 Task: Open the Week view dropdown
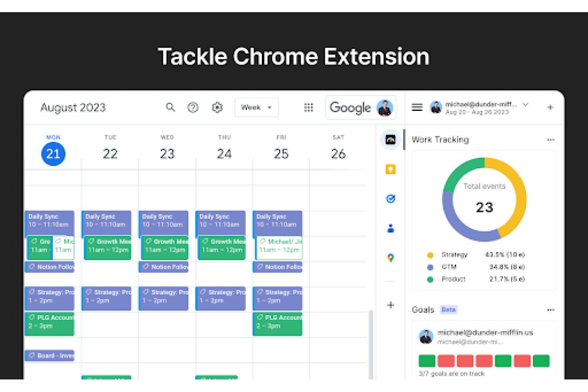(256, 107)
